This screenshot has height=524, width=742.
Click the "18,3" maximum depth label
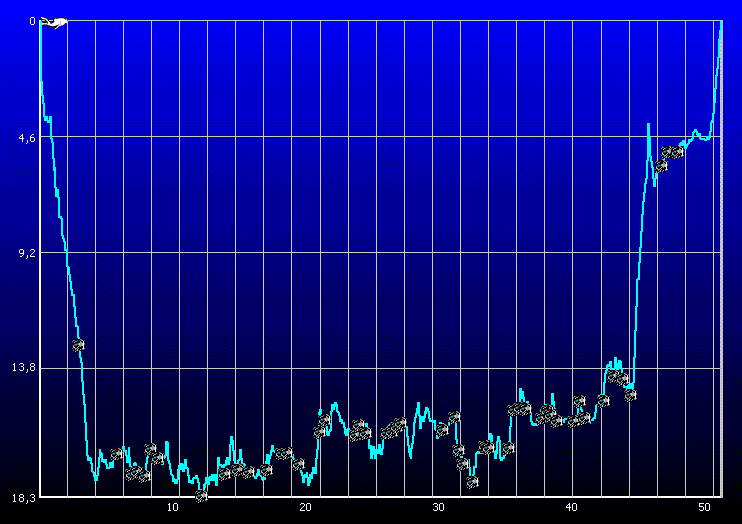[24, 498]
